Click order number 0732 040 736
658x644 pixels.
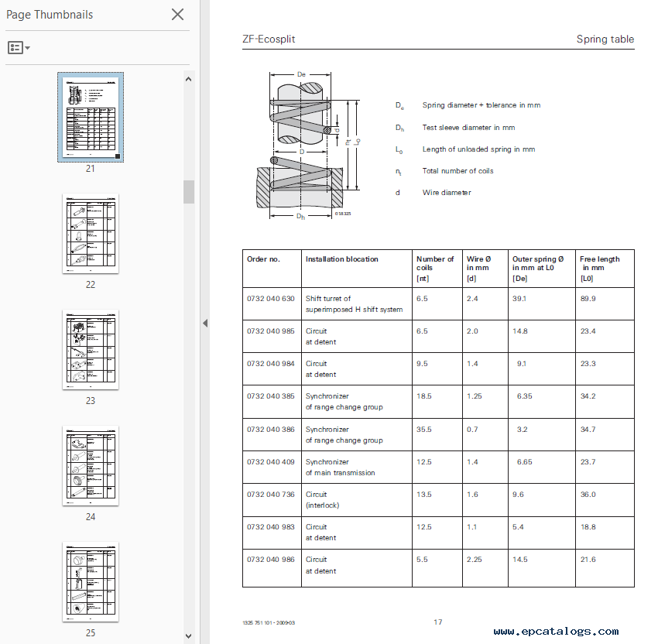pos(271,495)
